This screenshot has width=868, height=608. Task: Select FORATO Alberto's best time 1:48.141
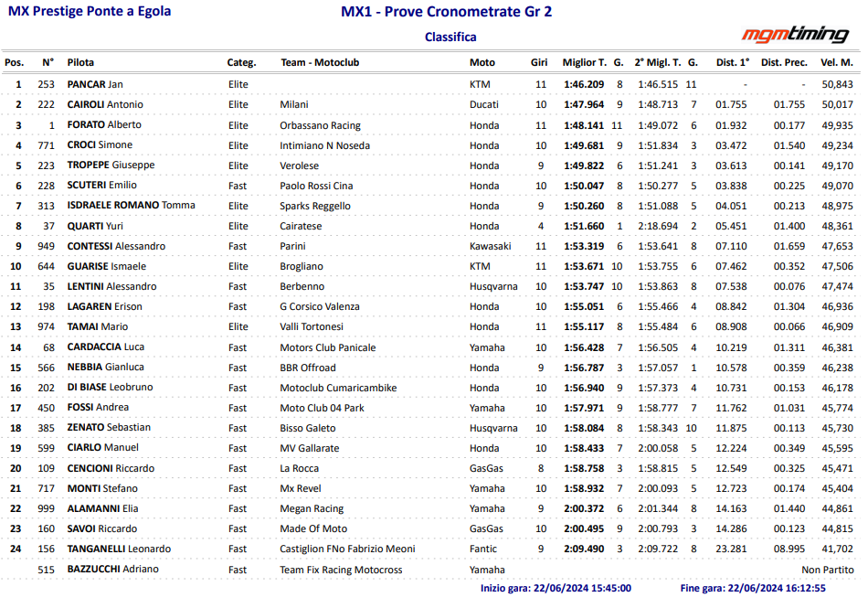pos(584,125)
